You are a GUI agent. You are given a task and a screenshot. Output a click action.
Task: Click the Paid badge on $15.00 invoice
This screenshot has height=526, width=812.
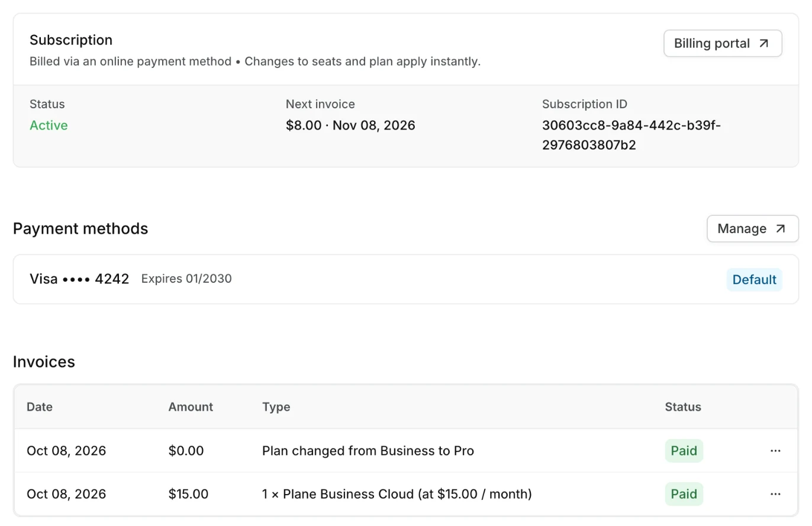pos(684,494)
